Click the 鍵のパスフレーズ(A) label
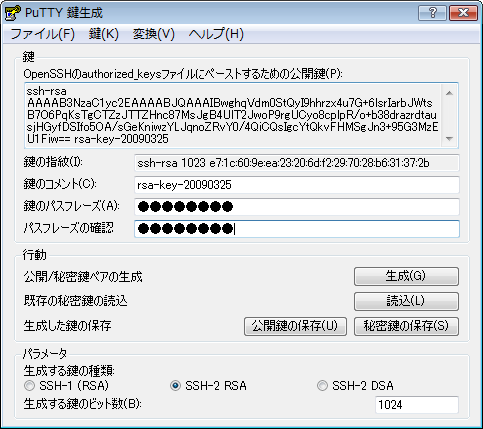 [x=72, y=206]
